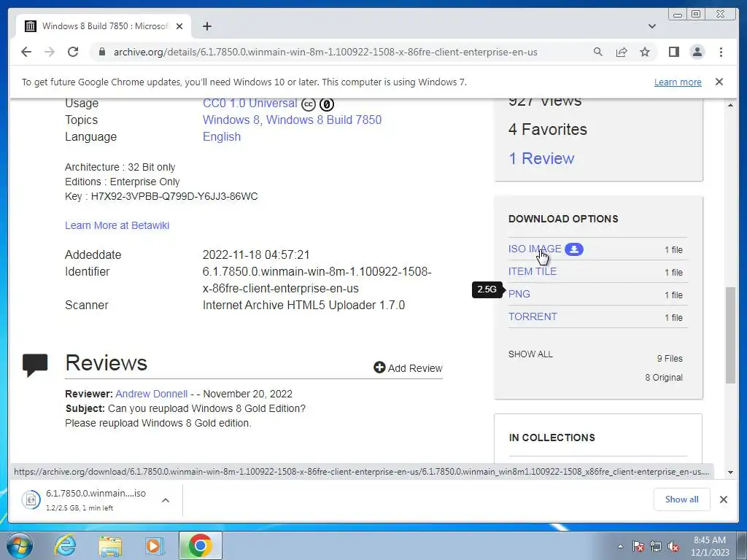Screen dimensions: 747x560
Task: Click the Key H7X92-3VPBB-Q799D-Y6JJ3-86WC text
Action: [x=161, y=196]
